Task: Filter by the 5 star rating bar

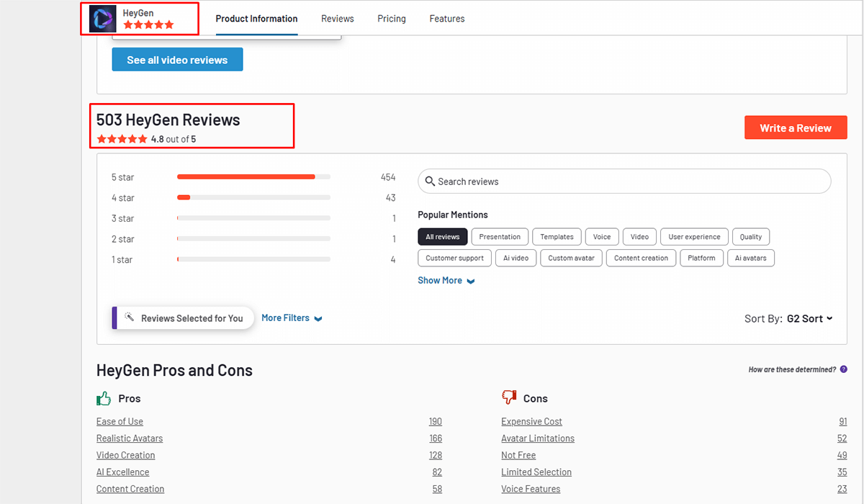Action: pyautogui.click(x=253, y=177)
